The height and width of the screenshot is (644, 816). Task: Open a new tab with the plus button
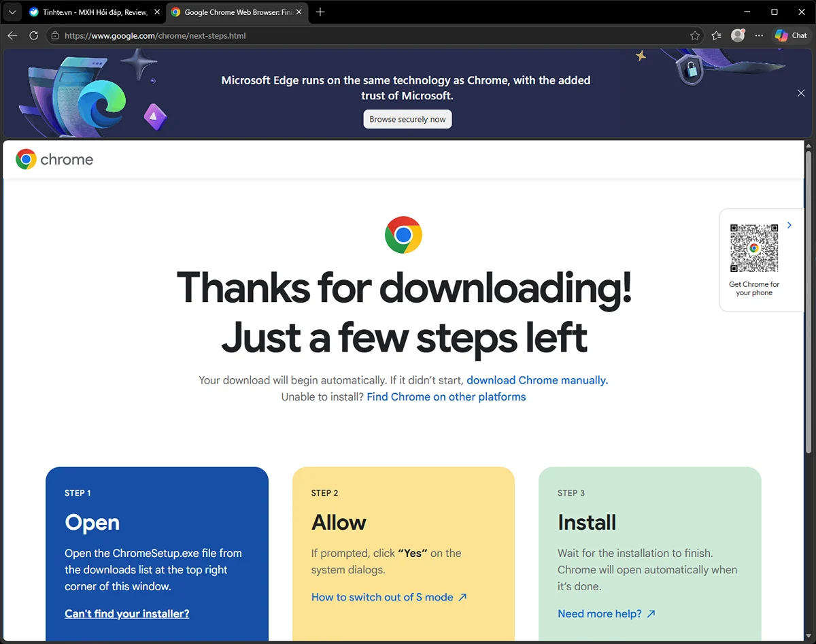coord(320,12)
